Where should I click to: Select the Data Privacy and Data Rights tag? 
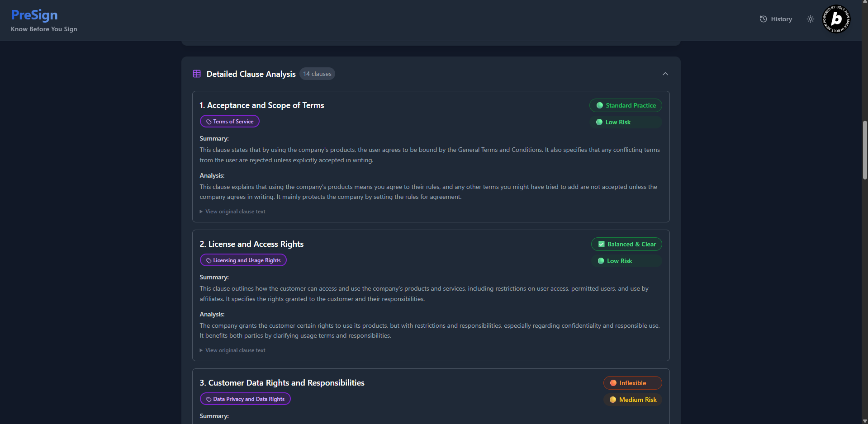[x=245, y=399]
